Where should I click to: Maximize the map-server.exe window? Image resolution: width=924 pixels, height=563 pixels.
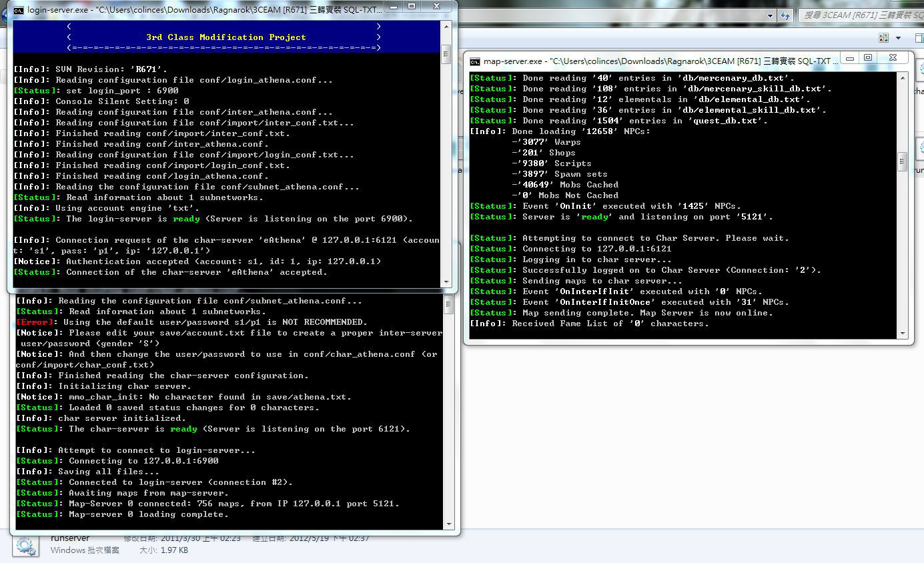pos(867,58)
